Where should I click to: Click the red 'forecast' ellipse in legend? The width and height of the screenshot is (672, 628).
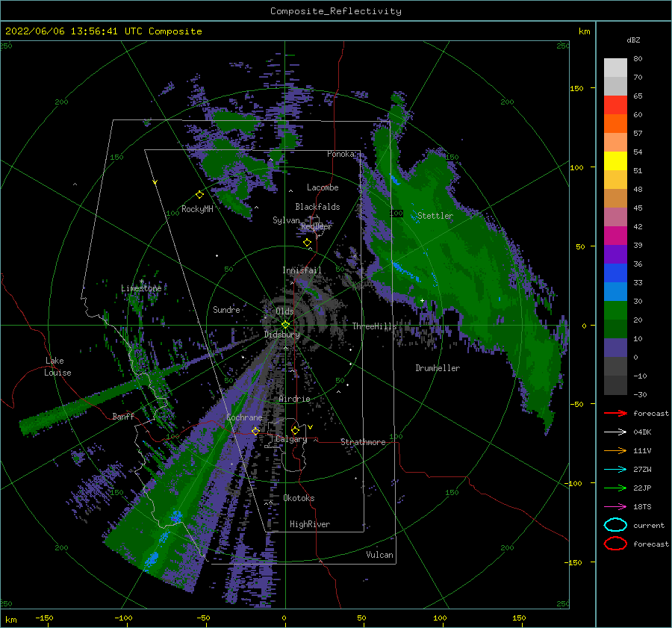[x=615, y=544]
